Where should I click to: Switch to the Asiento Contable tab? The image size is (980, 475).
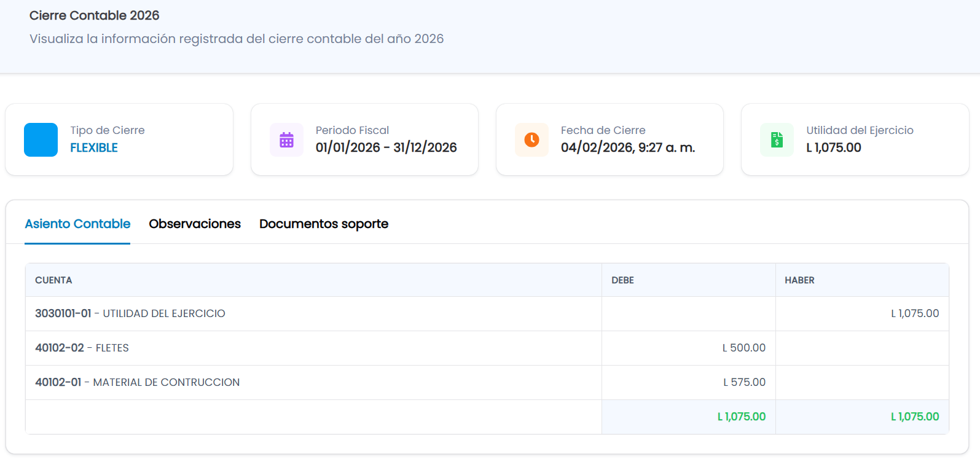pos(77,224)
